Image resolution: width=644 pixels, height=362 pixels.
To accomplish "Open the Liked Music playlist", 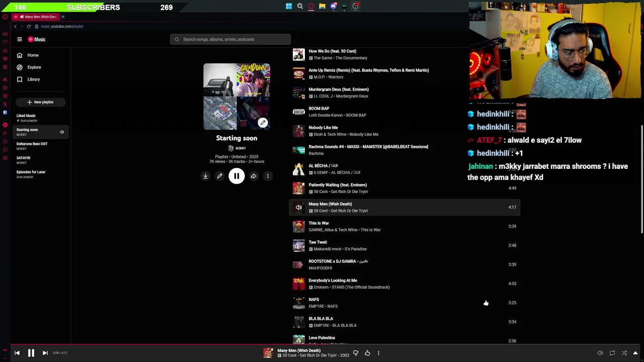I will pyautogui.click(x=40, y=118).
